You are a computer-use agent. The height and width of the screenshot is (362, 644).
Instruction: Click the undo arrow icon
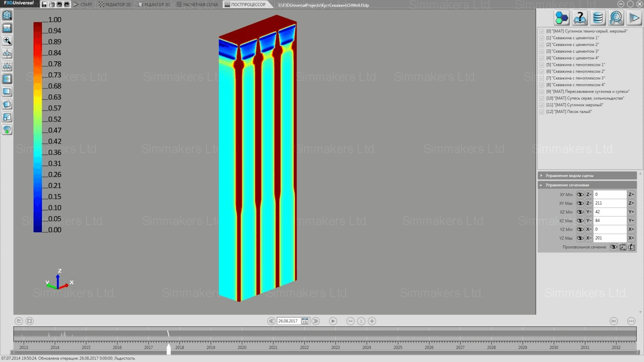click(x=59, y=5)
